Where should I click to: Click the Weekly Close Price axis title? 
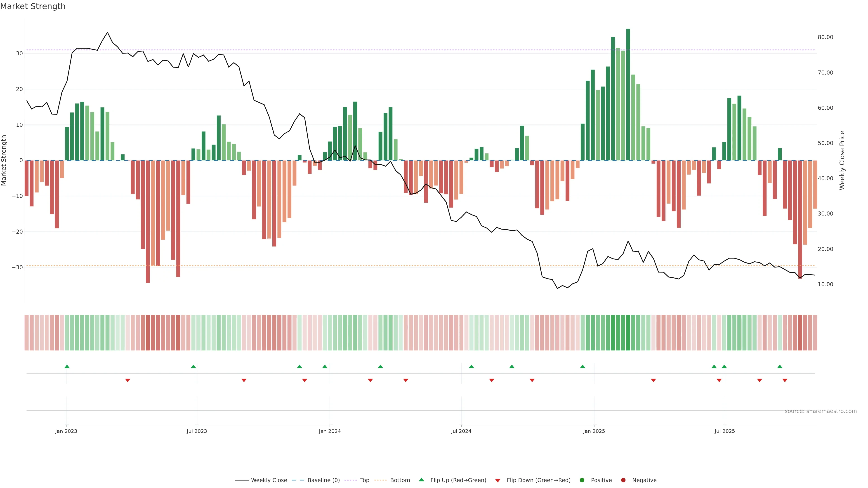[x=842, y=160]
